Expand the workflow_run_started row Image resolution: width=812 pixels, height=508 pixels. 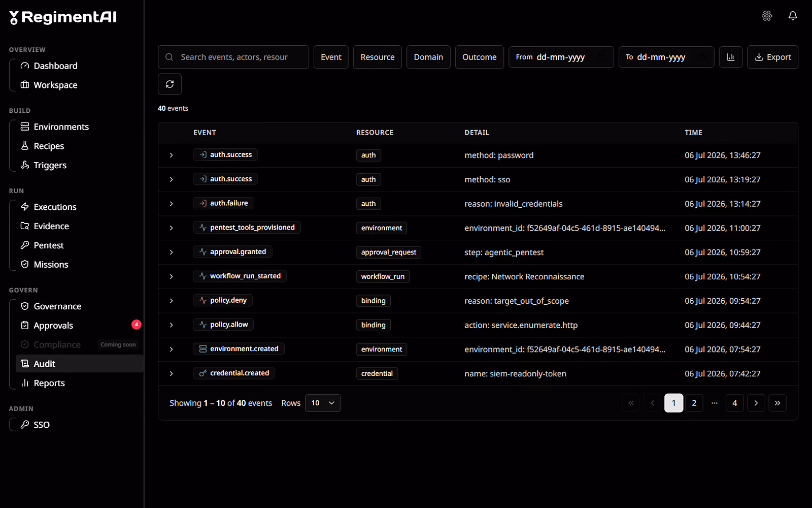pyautogui.click(x=171, y=276)
